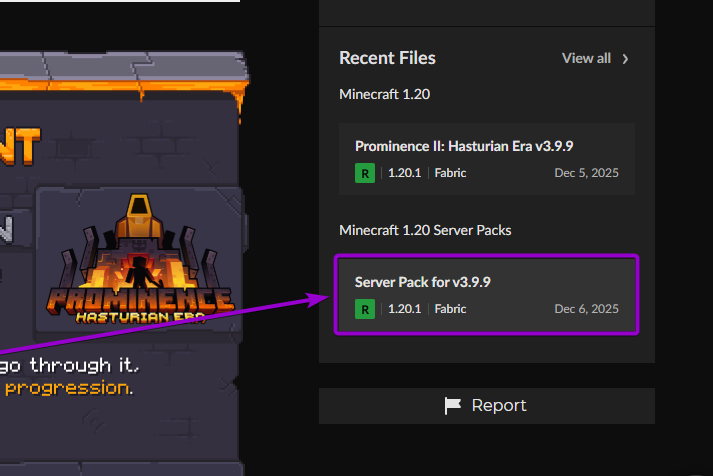Select the Minecraft 1.20 section heading
The width and height of the screenshot is (713, 476).
384,94
